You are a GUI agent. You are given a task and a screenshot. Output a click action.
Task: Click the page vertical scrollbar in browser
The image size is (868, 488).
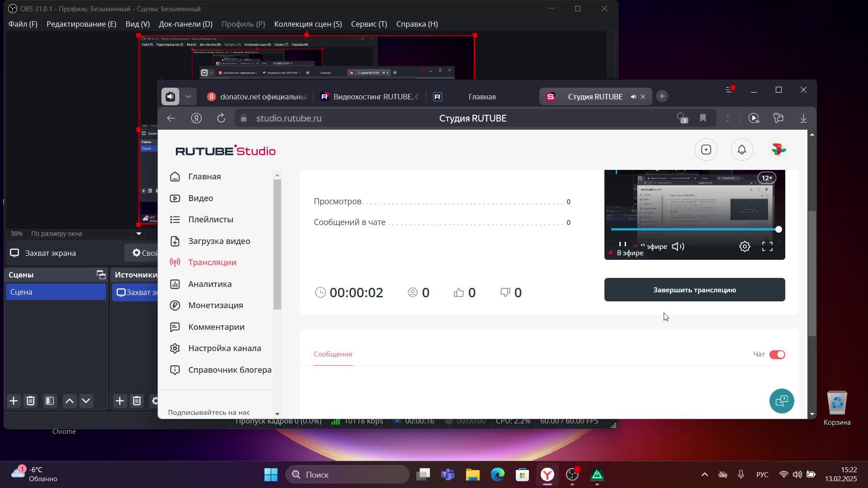click(812, 273)
